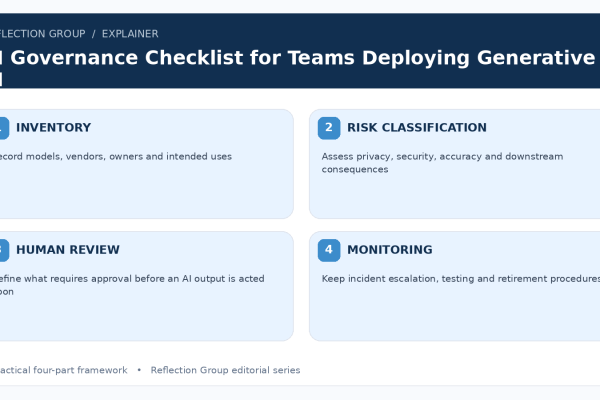
Task: Select the INVENTORY card heading
Action: coord(54,127)
